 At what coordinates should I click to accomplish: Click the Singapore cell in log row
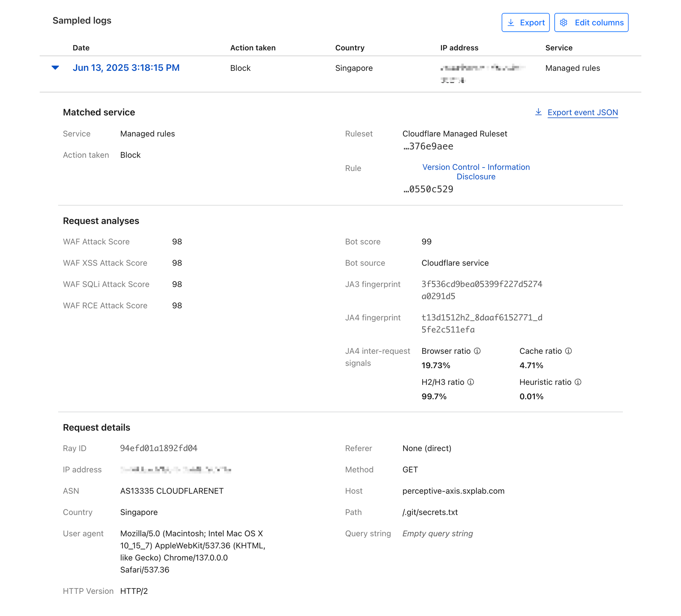click(x=354, y=68)
